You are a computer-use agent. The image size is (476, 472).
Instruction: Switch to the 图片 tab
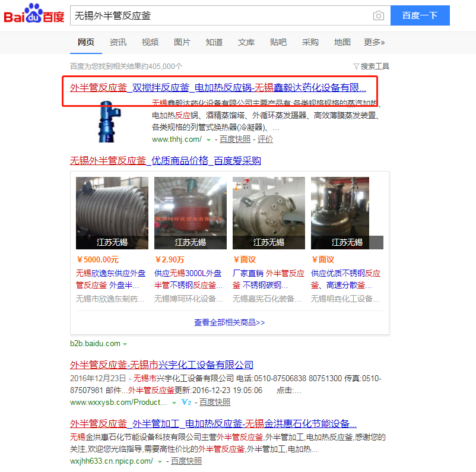182,42
